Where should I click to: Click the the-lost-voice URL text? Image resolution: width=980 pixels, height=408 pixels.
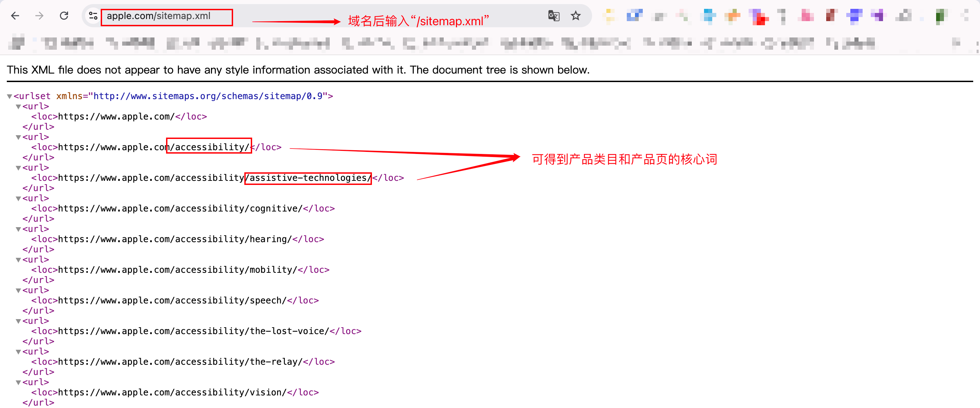[193, 331]
